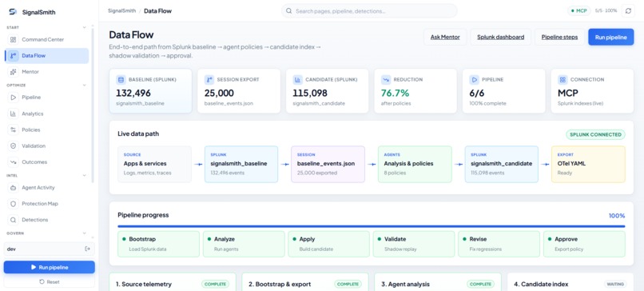Click the Pipeline progress bar
644x291 pixels.
click(372, 226)
